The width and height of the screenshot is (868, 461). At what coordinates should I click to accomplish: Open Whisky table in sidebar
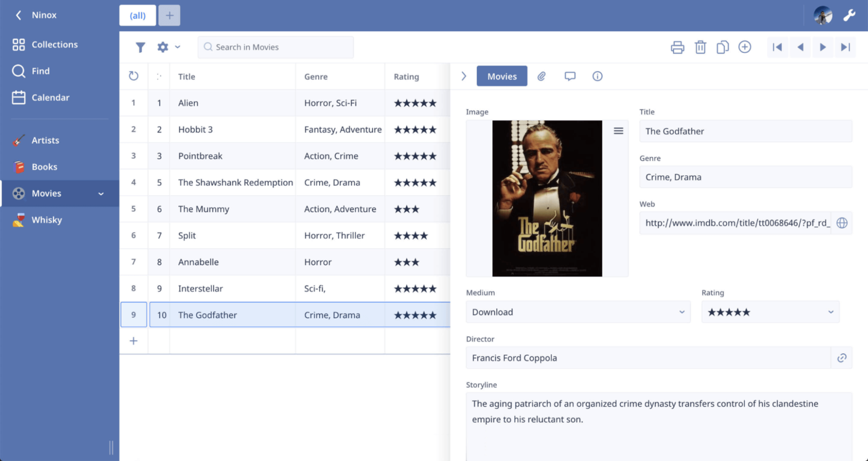(46, 220)
